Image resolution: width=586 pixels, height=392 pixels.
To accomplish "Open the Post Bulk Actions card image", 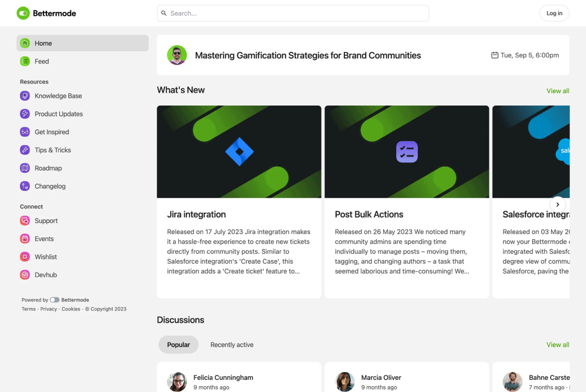I will [407, 151].
